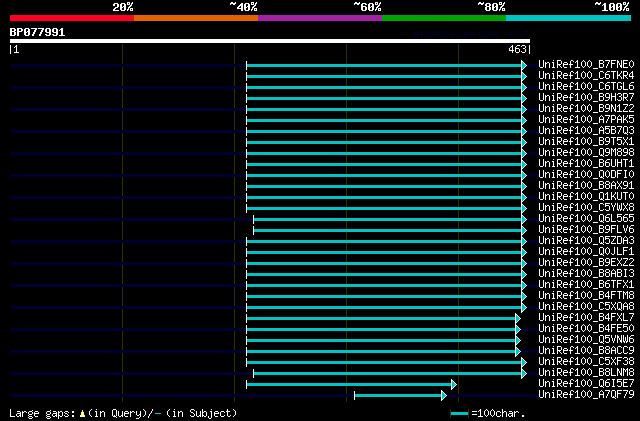Click the arrowhead ending UniRef100_Q6I5E7 alignment
Screen dimensions: 640x421
tap(454, 385)
